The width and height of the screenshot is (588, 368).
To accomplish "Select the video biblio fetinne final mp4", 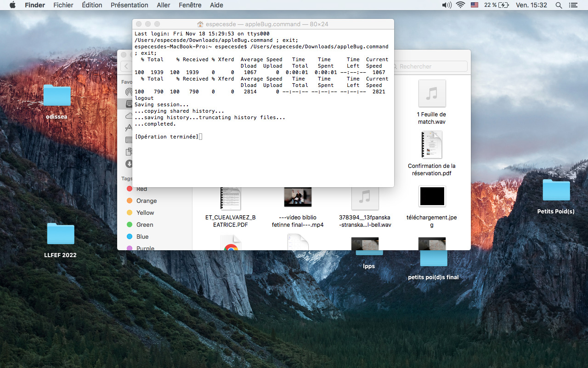I will click(298, 197).
